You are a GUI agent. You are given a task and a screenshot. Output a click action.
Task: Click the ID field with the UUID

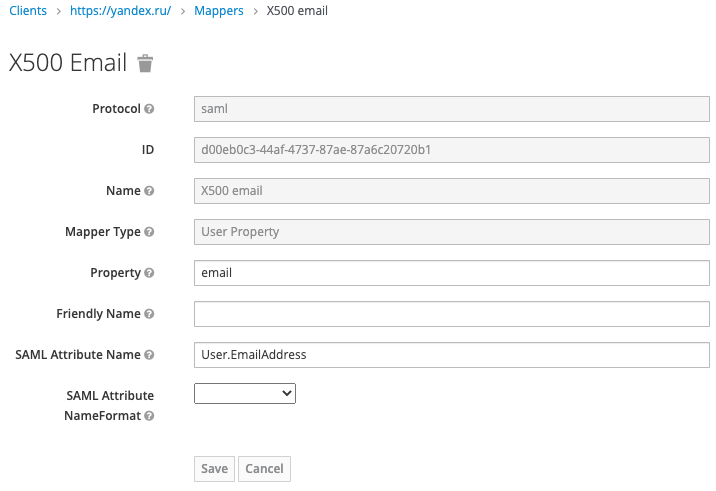coord(451,150)
